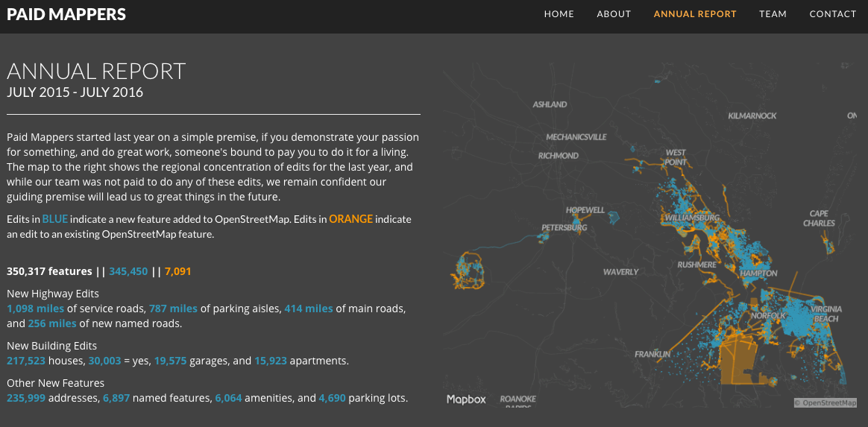This screenshot has width=868, height=427.
Task: Click the WAVERLY map label
Action: click(621, 272)
